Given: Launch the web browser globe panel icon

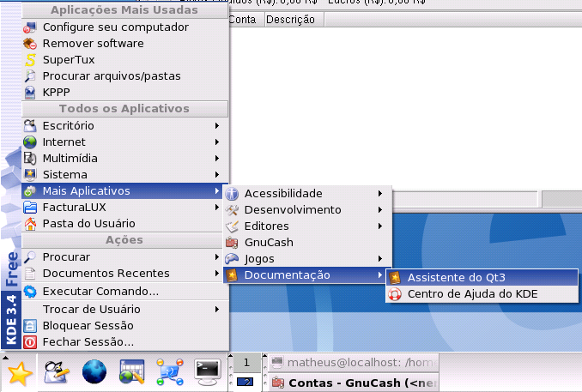Looking at the screenshot, I should coord(94,371).
